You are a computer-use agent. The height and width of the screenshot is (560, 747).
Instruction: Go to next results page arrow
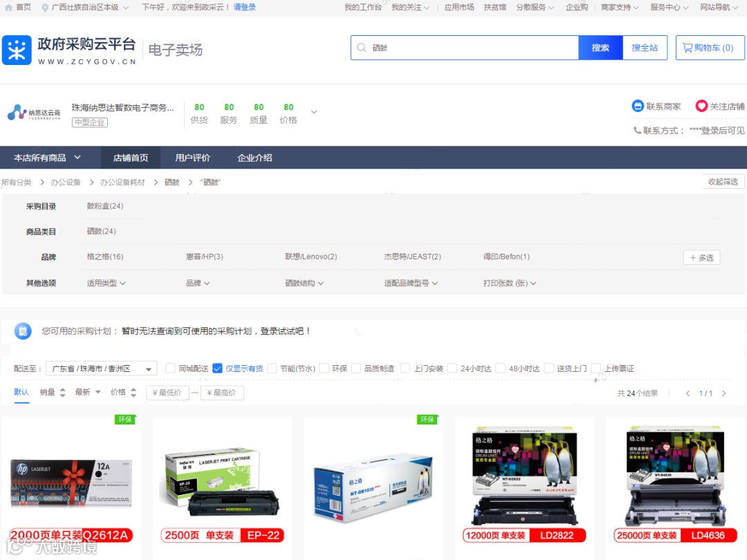click(x=723, y=393)
